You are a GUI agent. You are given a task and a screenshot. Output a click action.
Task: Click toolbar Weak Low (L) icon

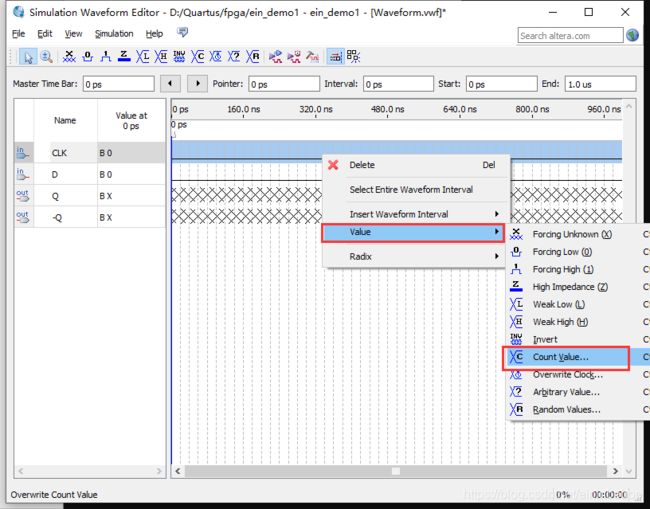[x=143, y=57]
